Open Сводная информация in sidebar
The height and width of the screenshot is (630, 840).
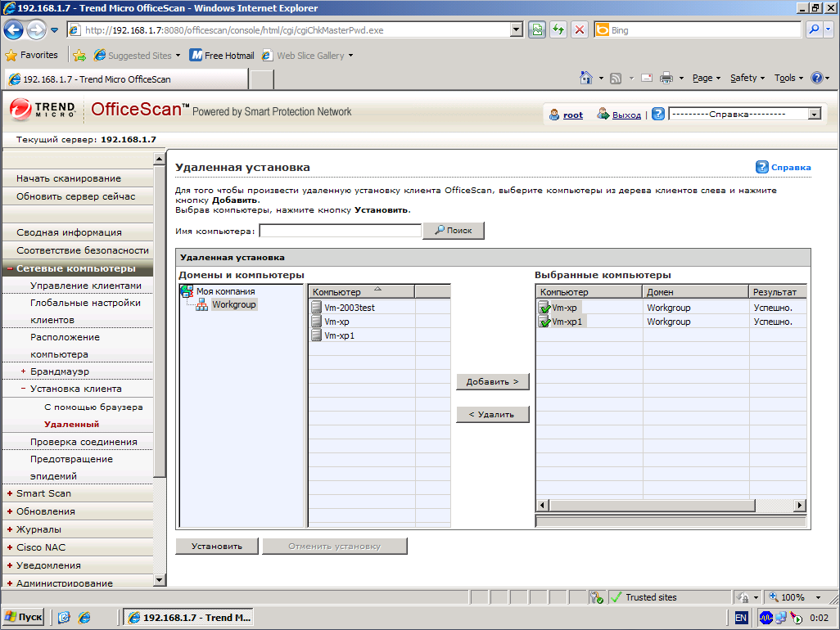pos(69,232)
